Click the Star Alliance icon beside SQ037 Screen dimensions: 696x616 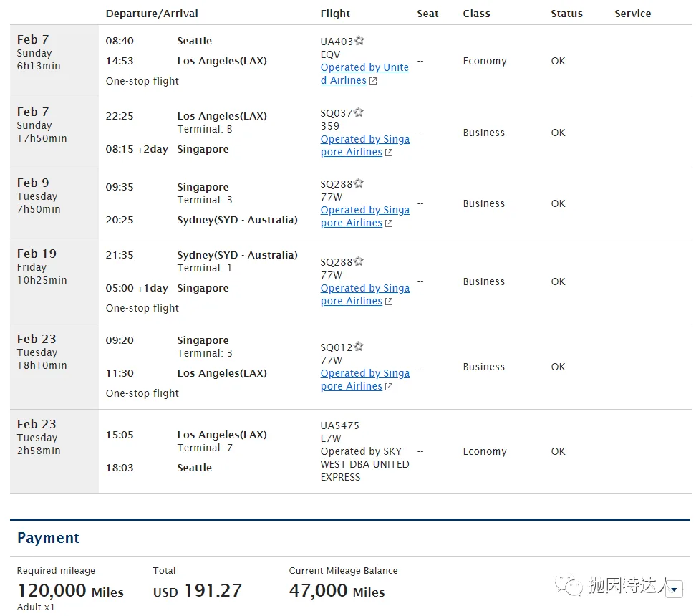coord(359,112)
